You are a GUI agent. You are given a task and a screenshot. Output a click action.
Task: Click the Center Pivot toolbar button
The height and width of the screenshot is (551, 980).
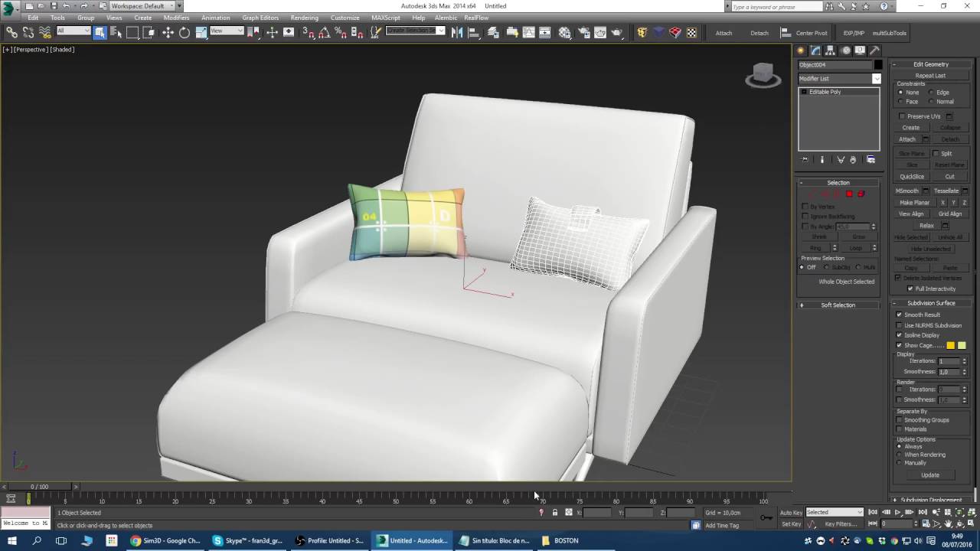point(804,33)
